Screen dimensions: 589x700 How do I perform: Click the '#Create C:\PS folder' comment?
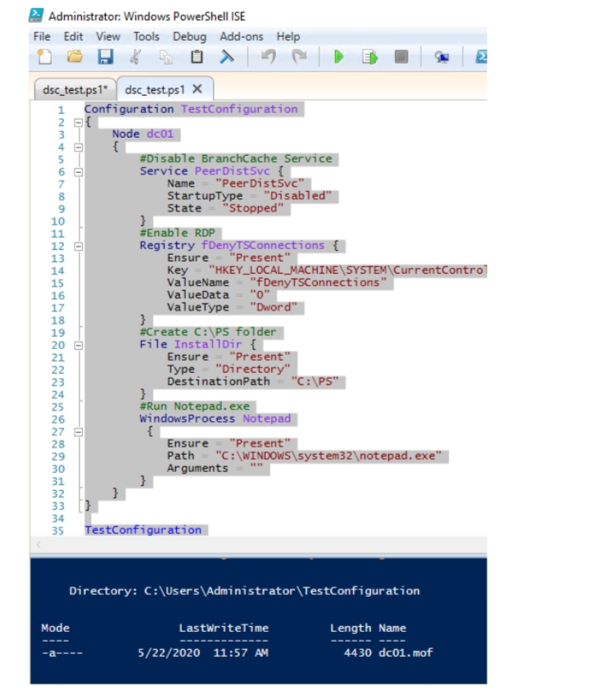point(208,332)
